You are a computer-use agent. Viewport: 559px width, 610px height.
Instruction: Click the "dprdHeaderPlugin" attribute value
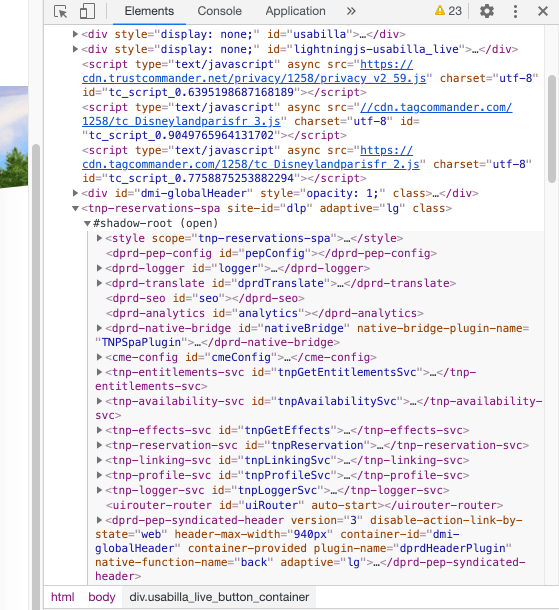coord(452,548)
